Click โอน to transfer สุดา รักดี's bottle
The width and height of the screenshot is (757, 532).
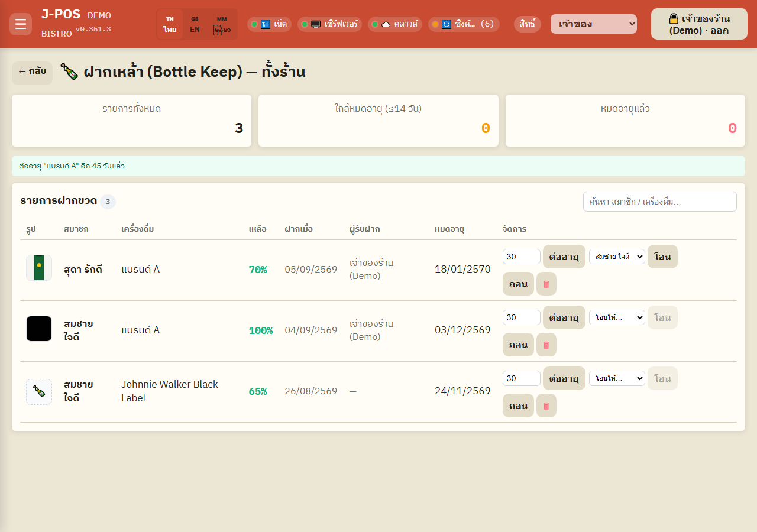662,257
